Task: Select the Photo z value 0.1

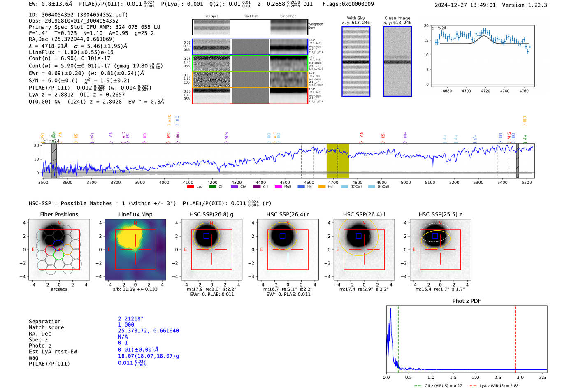Action: (x=123, y=343)
